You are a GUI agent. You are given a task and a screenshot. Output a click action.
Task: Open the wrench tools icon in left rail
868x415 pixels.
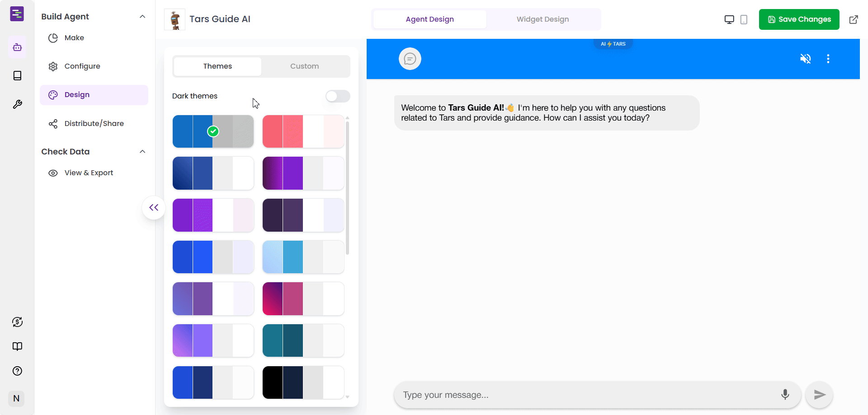[x=17, y=104]
